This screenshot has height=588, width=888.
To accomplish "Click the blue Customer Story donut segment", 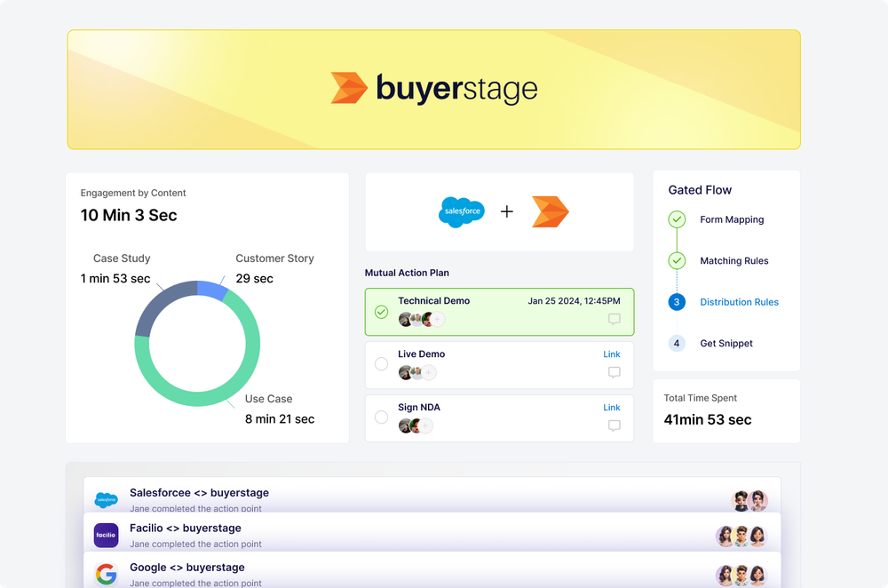I will [212, 289].
